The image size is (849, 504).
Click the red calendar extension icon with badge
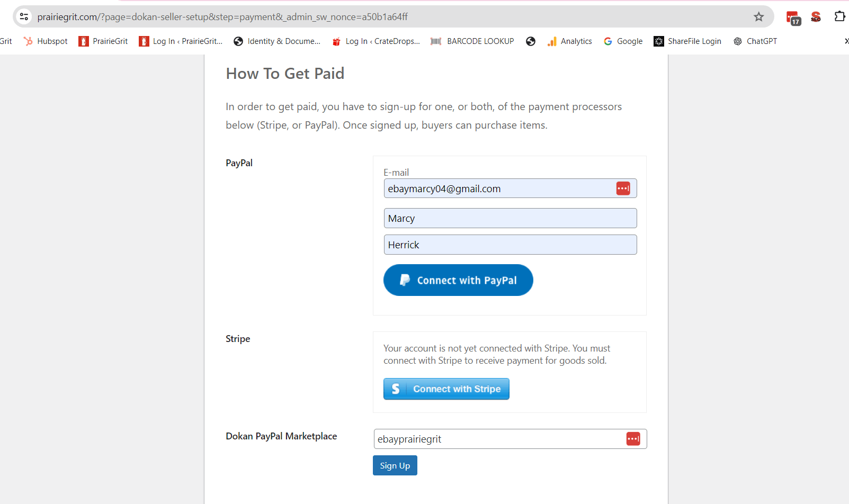click(793, 17)
